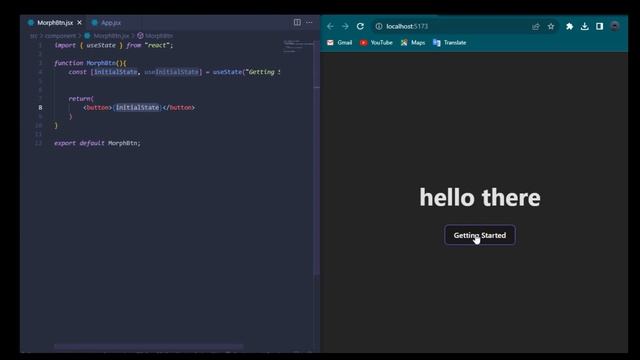Click the share page icon
640x360 pixels.
click(536, 27)
